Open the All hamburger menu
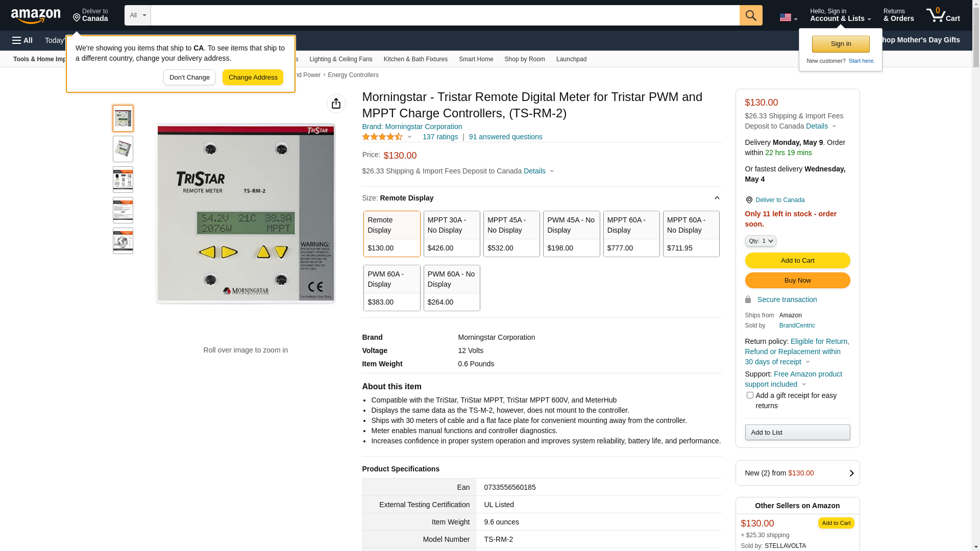The width and height of the screenshot is (980, 551). (x=22, y=40)
